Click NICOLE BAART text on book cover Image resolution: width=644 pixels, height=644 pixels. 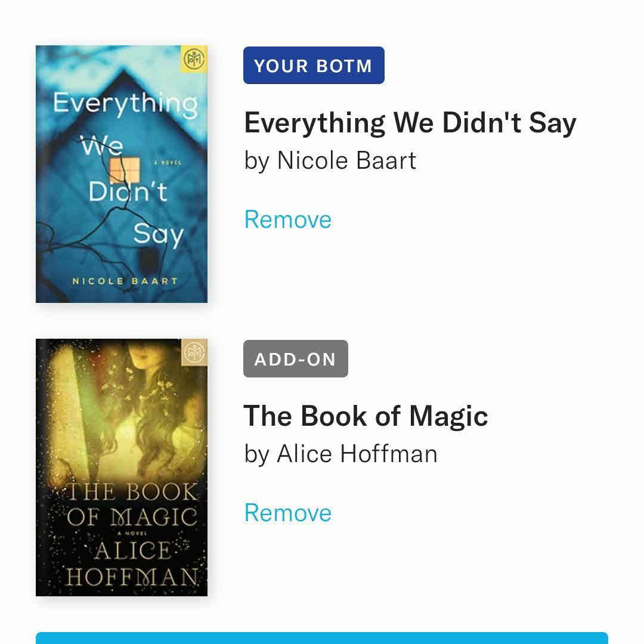[x=125, y=281]
